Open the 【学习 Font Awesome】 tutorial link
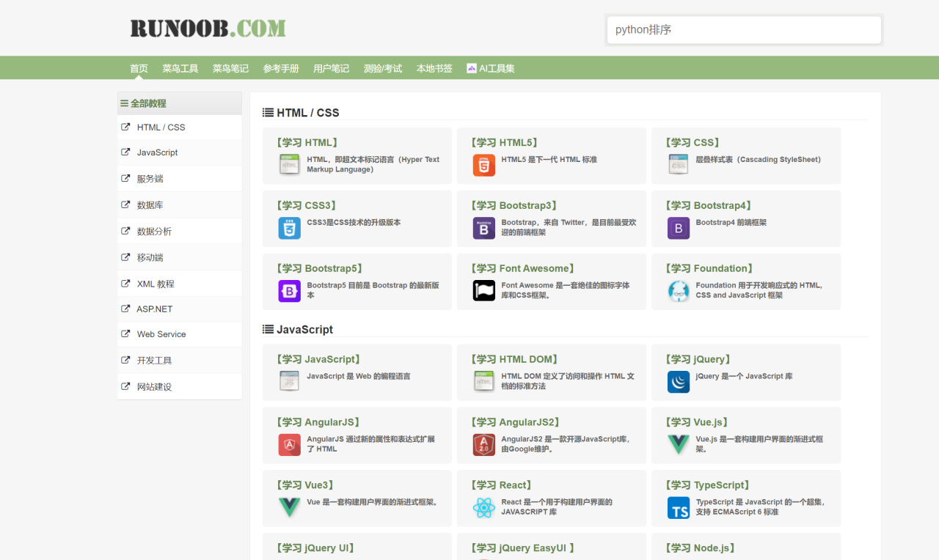Viewport: 939px width, 560px height. [523, 269]
